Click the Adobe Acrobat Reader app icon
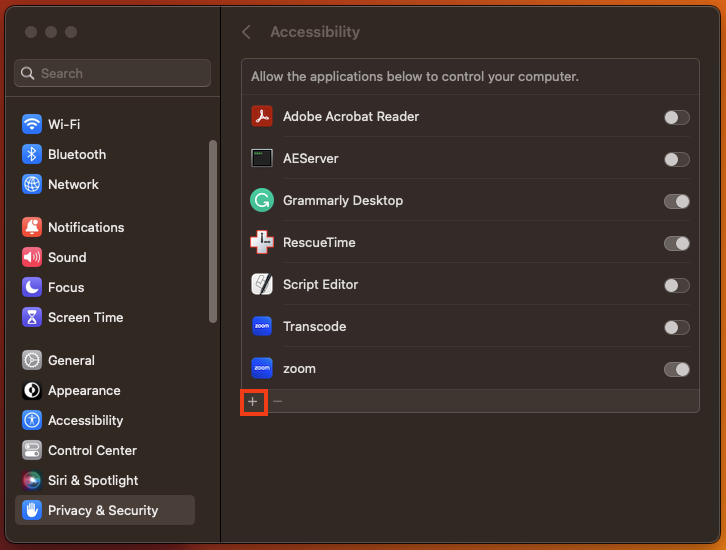This screenshot has height=550, width=726. tap(262, 116)
